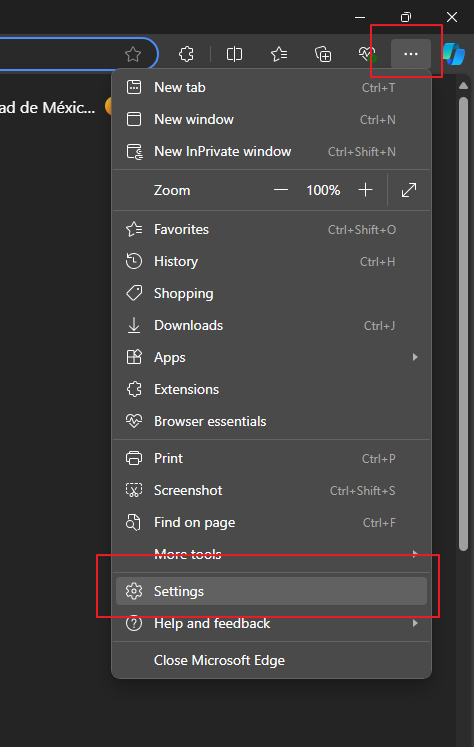Click the Collections toolbar icon

pos(323,54)
